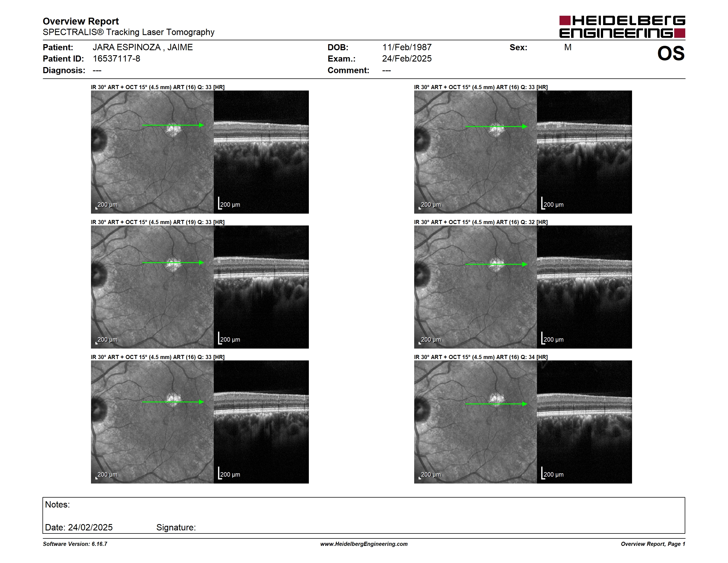728x563 pixels.
Task: Open the last-row left-column OCT B-scan
Action: [261, 422]
